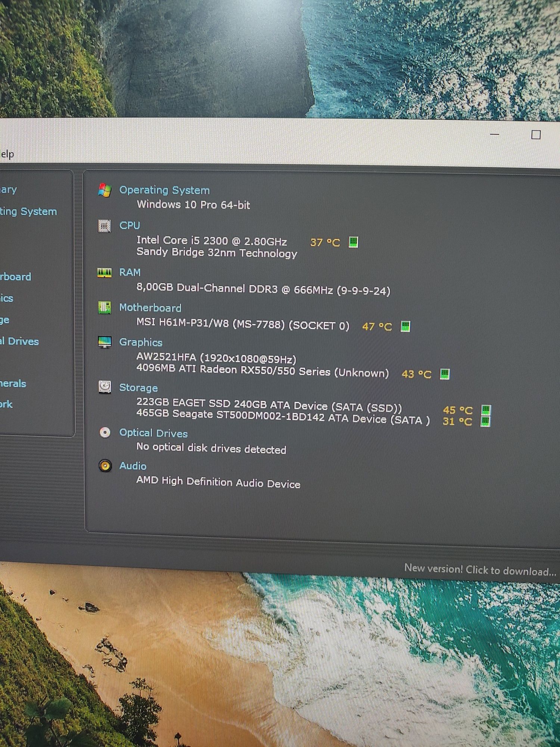Click the Graphics monitor icon
The image size is (560, 747).
click(x=105, y=342)
